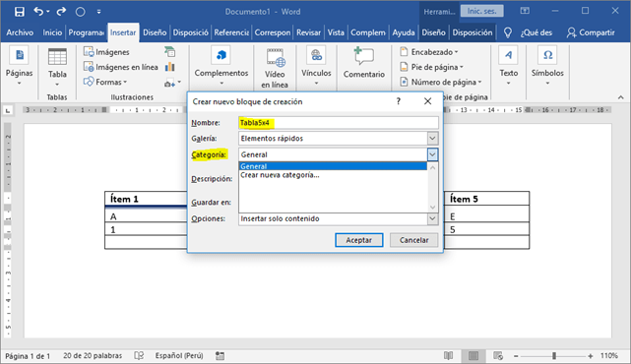Screen dimensions: 631x364
Task: Open Ribbon Display Options icon
Action: click(525, 11)
